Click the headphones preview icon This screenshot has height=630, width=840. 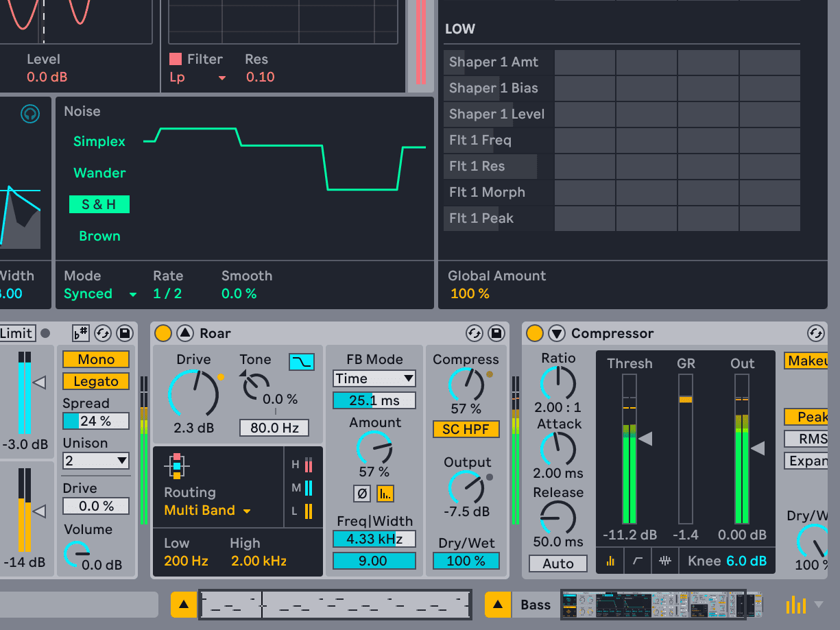[x=29, y=113]
